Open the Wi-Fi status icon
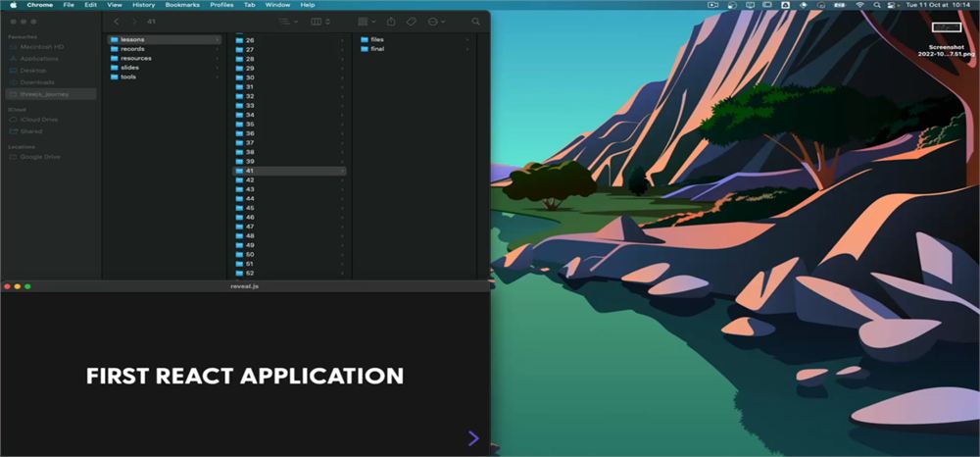The height and width of the screenshot is (457, 980). pyautogui.click(x=860, y=4)
